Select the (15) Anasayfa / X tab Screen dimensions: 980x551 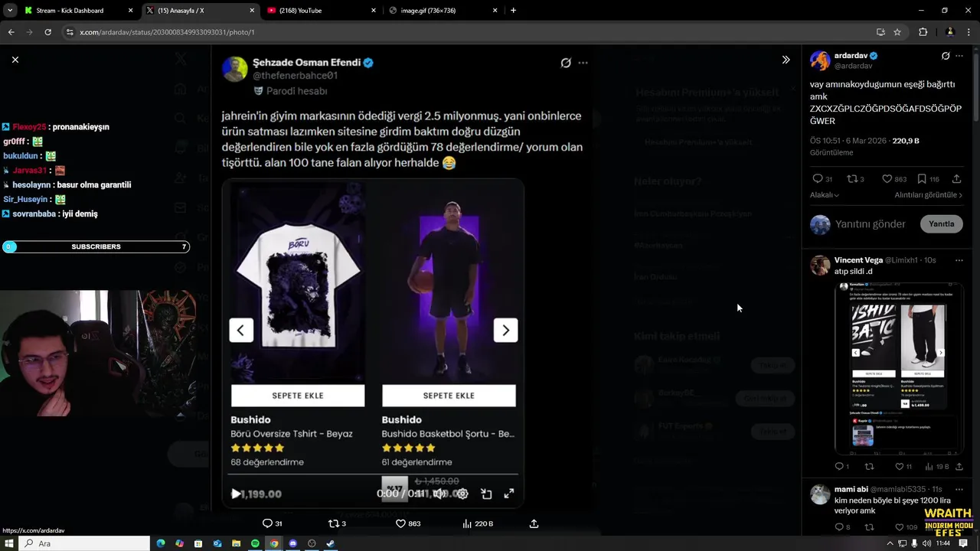[x=201, y=11]
